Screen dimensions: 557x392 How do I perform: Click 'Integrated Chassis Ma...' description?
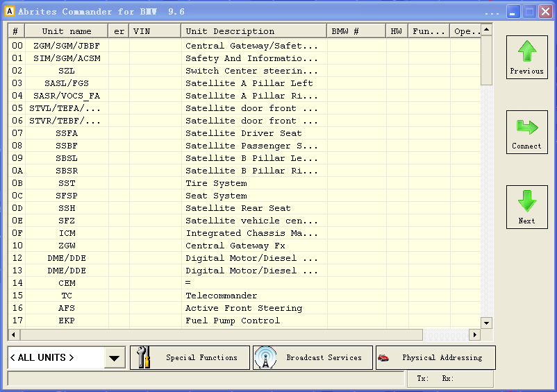pos(252,233)
